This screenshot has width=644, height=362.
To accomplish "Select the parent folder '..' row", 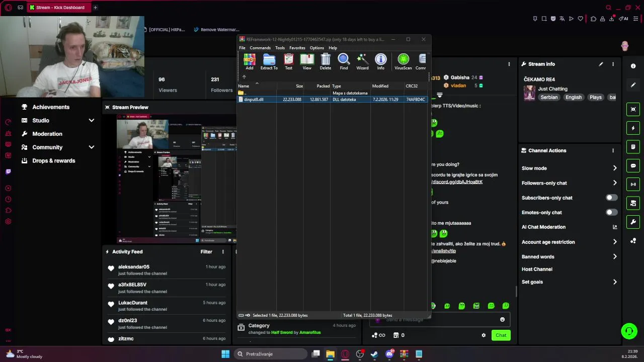I will point(333,93).
